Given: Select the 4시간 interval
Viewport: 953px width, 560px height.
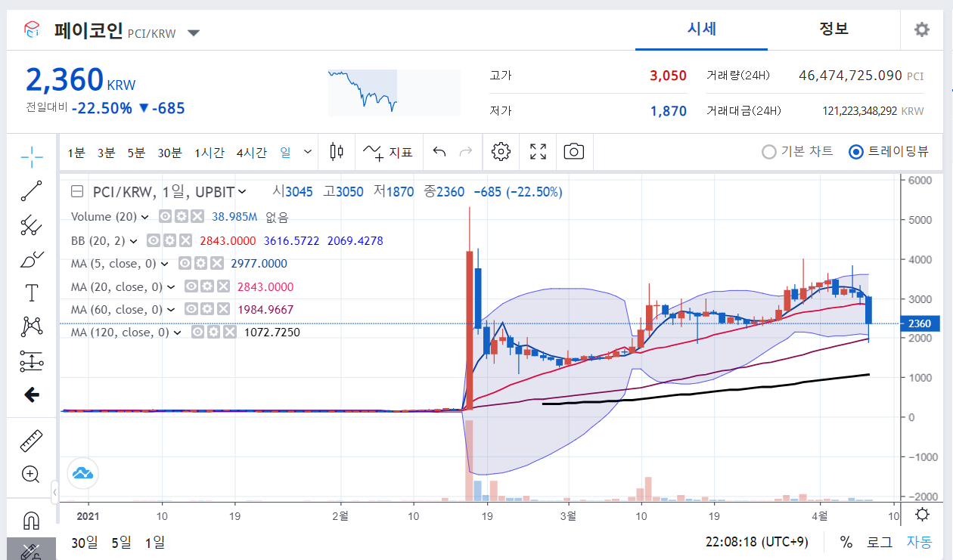Looking at the screenshot, I should (251, 152).
